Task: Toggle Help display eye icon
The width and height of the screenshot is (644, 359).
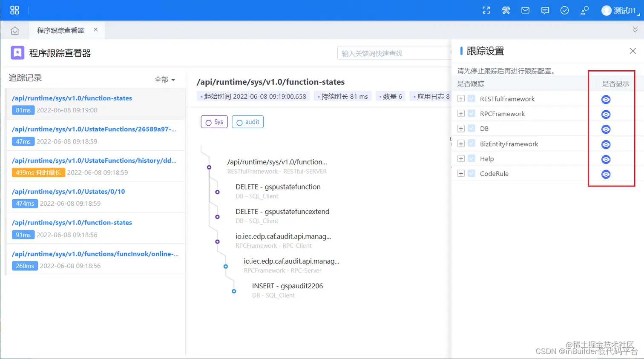Action: [x=606, y=159]
